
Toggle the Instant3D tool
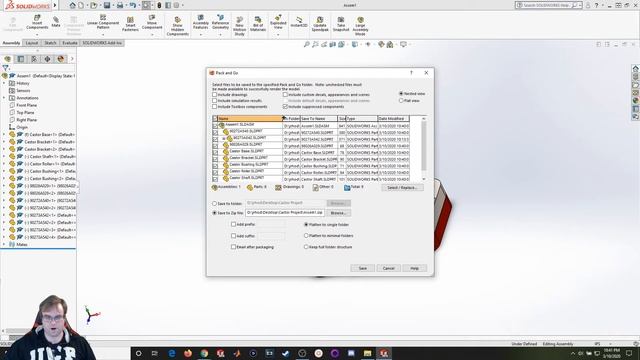coord(299,22)
